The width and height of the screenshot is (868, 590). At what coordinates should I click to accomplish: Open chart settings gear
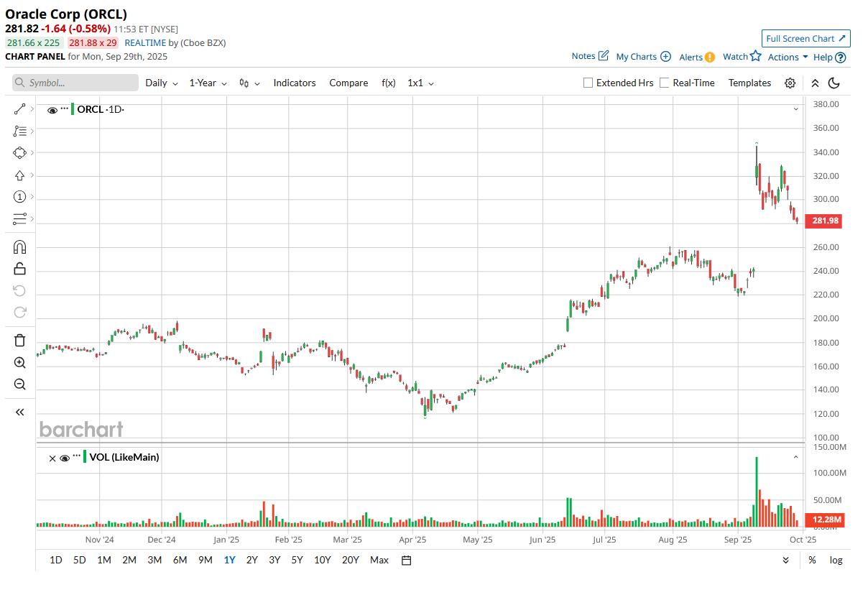790,83
